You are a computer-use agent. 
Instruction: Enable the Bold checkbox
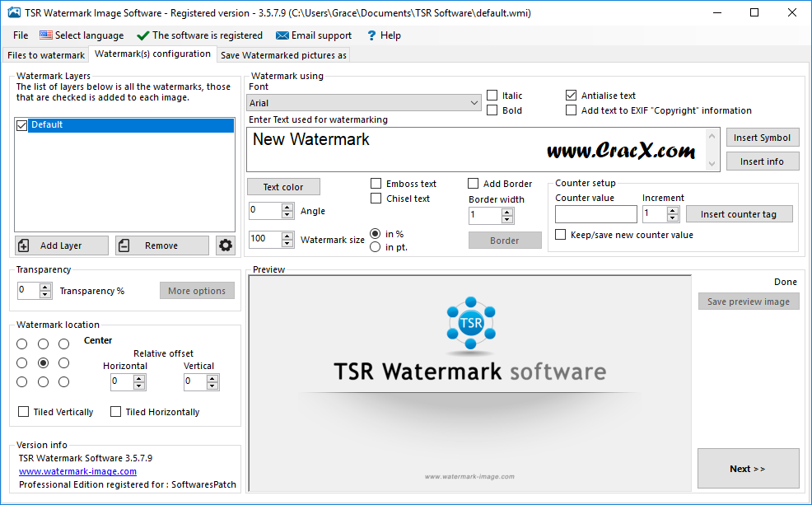point(492,110)
